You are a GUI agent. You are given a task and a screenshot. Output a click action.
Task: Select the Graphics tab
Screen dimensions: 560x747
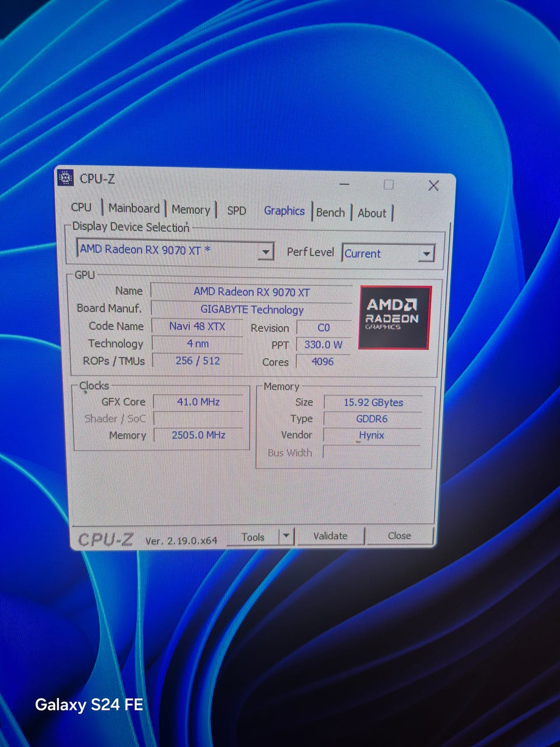click(284, 211)
